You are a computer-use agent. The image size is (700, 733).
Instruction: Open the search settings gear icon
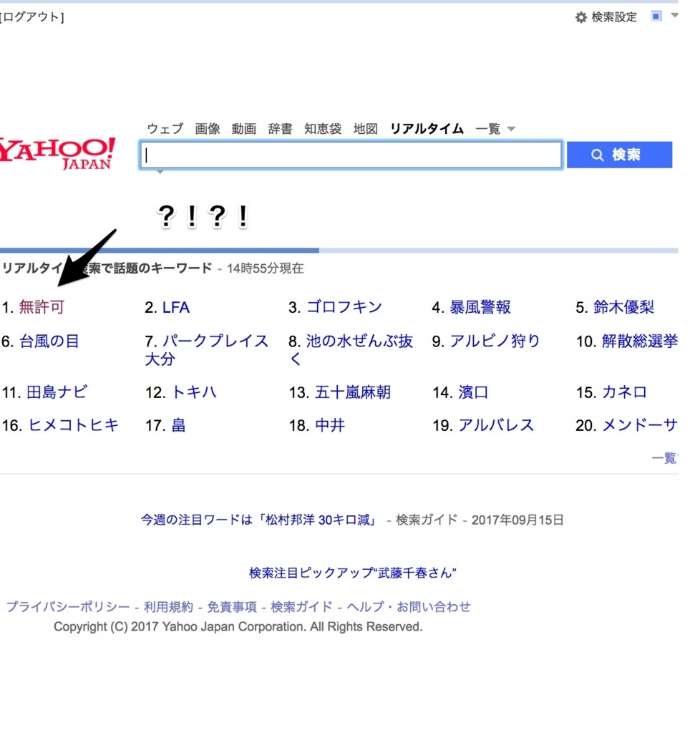click(580, 17)
